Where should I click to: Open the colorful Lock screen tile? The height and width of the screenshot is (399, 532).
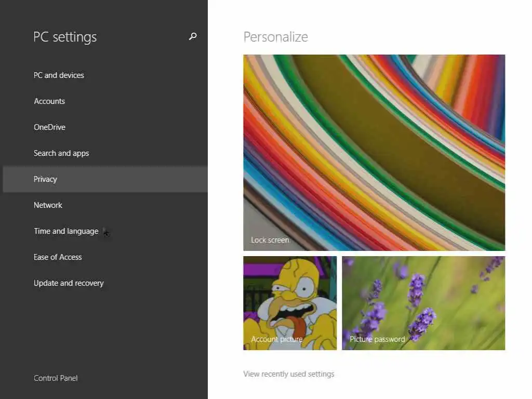point(374,151)
